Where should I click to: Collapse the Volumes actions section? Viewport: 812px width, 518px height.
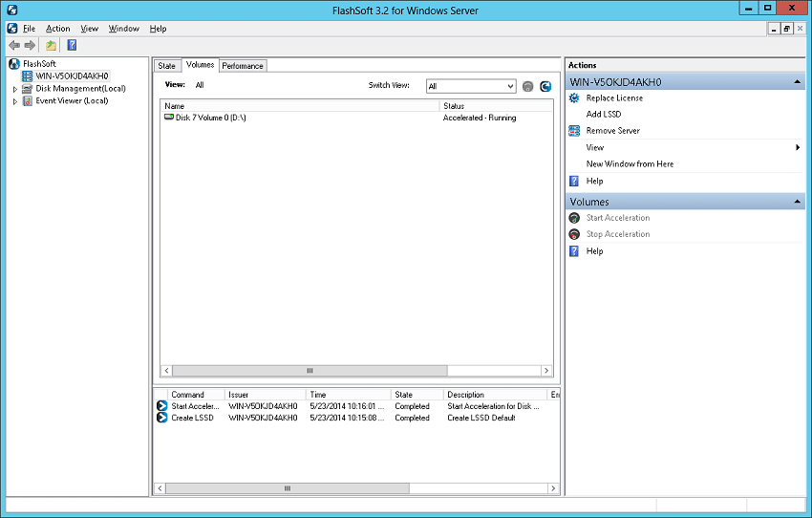[798, 202]
